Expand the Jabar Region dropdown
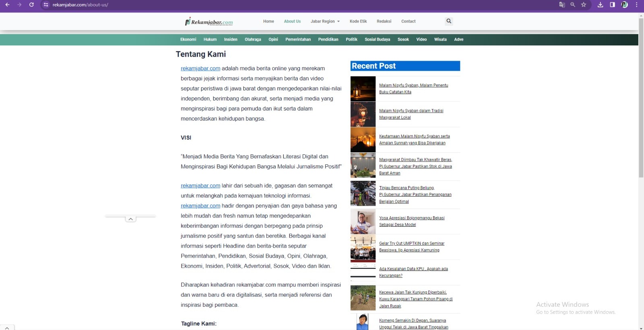Screen dimensions: 644x330 [325, 21]
